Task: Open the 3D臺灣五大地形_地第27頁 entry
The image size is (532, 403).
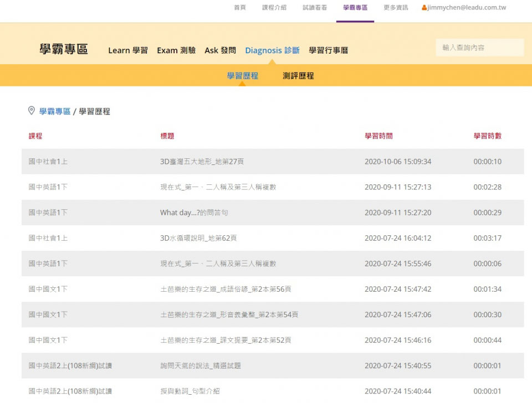Action: [202, 162]
